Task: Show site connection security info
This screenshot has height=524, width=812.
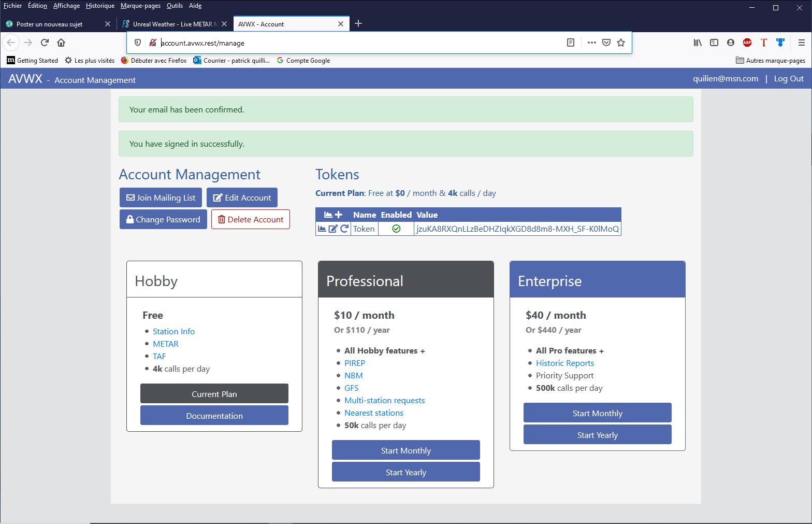Action: (153, 43)
